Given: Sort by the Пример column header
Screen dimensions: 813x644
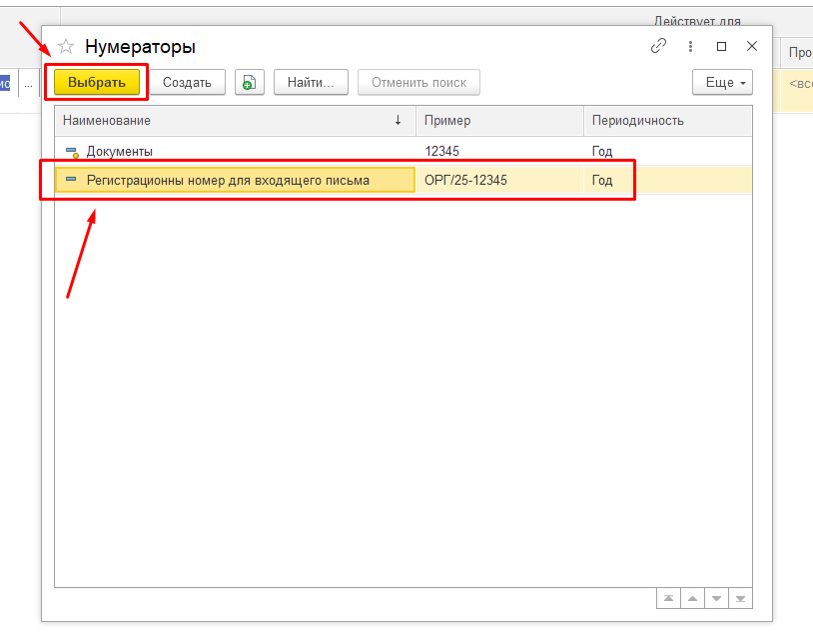Looking at the screenshot, I should [x=499, y=120].
